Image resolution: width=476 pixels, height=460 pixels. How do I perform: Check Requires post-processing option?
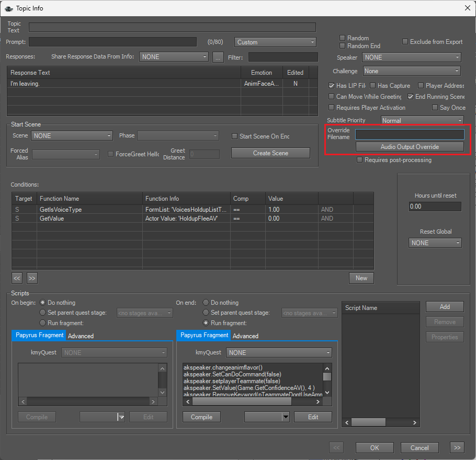click(x=359, y=160)
